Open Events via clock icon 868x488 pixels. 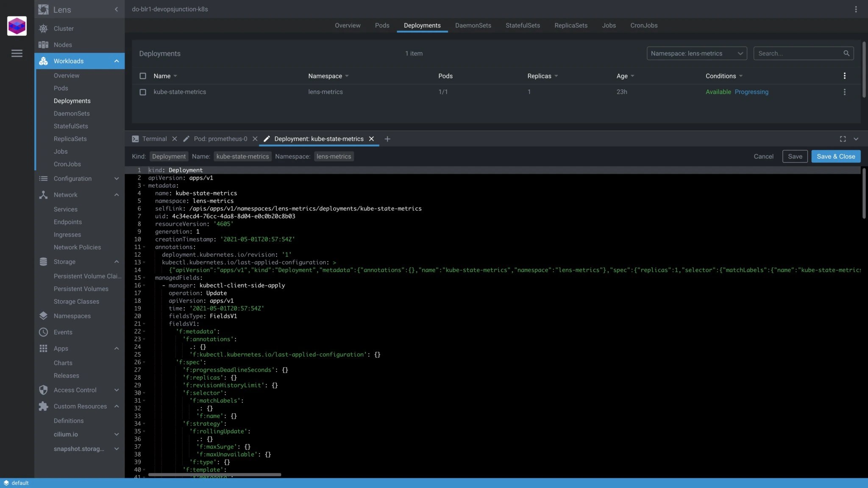pos(43,333)
